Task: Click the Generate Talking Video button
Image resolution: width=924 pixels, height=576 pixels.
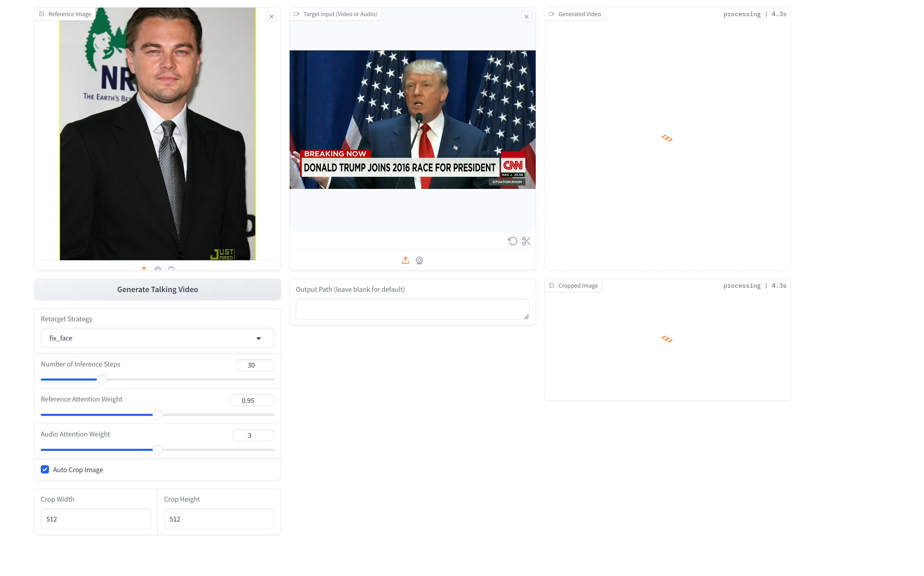Action: pyautogui.click(x=157, y=289)
